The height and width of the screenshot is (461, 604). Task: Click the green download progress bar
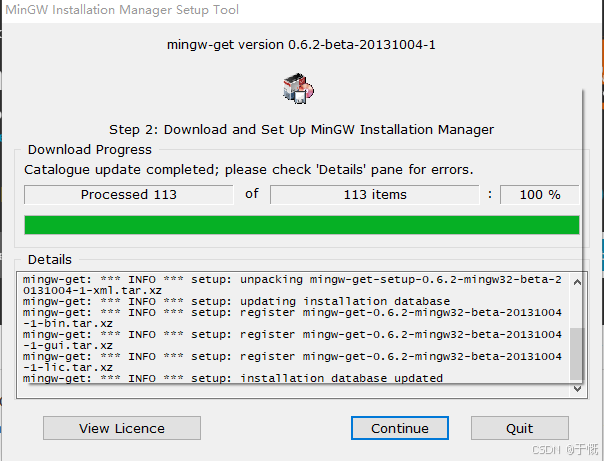point(301,224)
